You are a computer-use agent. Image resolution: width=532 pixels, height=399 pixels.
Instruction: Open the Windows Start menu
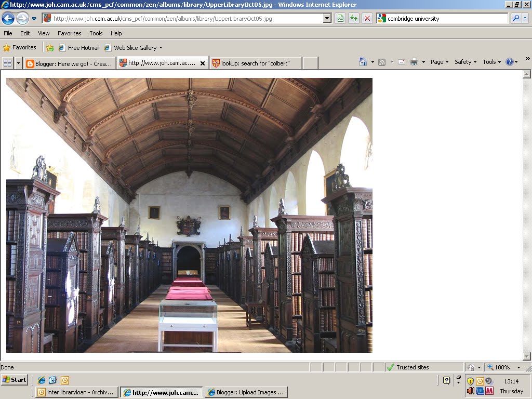pyautogui.click(x=14, y=380)
